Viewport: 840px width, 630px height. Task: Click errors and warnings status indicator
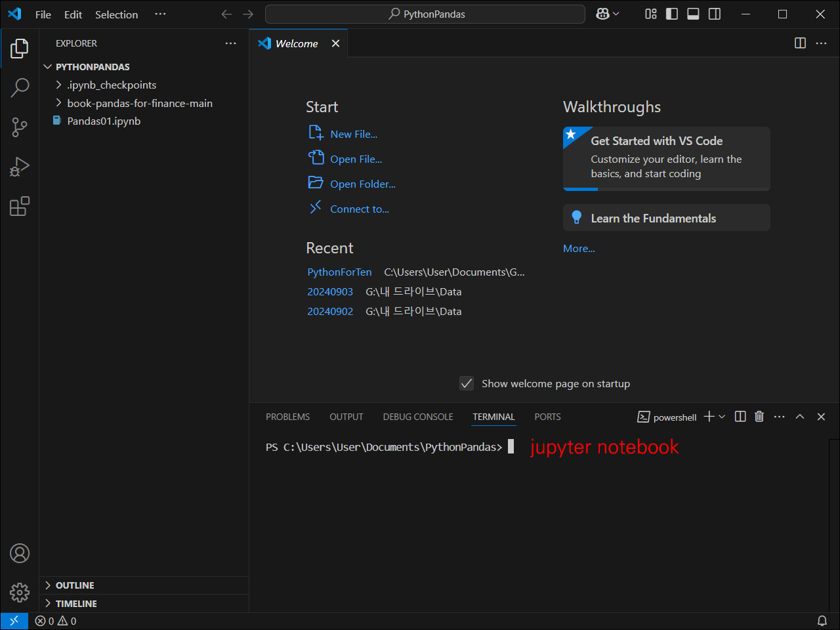[56, 621]
